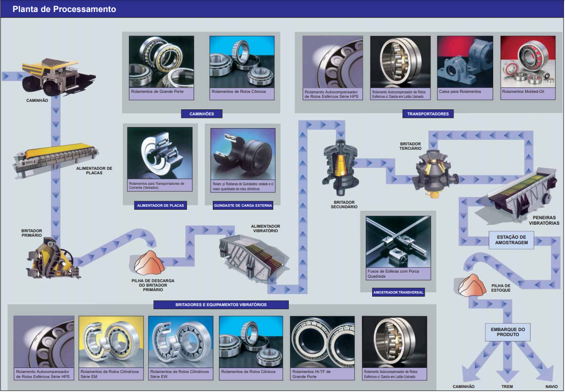Click the PILHA DE ESTOQUE caption

click(x=501, y=288)
